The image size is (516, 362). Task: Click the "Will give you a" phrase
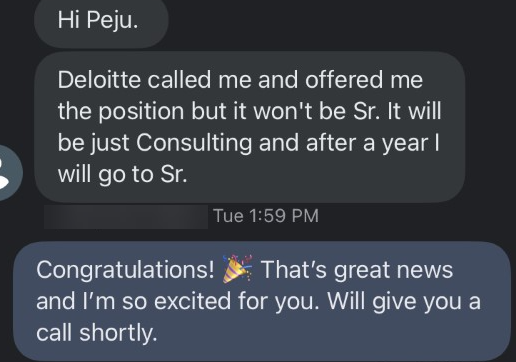click(x=404, y=302)
